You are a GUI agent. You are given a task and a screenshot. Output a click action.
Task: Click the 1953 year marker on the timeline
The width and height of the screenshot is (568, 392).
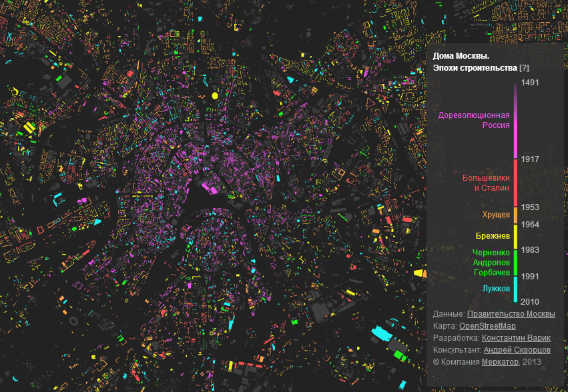click(x=530, y=207)
